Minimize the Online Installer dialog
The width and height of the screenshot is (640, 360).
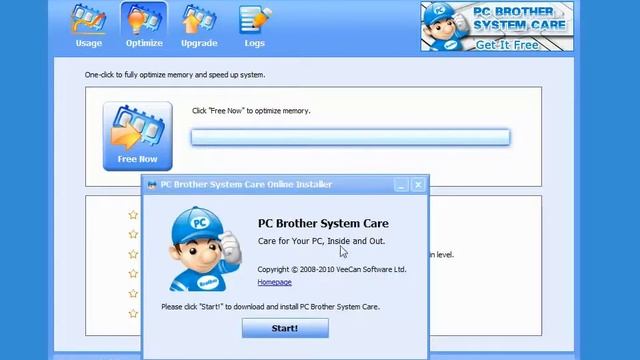point(401,185)
